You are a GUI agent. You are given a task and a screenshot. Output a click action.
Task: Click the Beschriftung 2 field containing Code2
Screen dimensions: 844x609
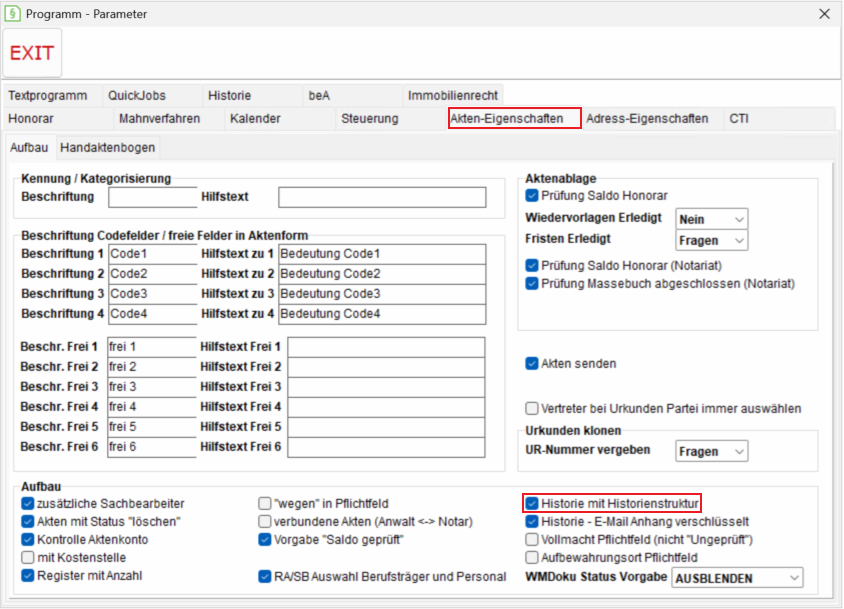(x=153, y=274)
